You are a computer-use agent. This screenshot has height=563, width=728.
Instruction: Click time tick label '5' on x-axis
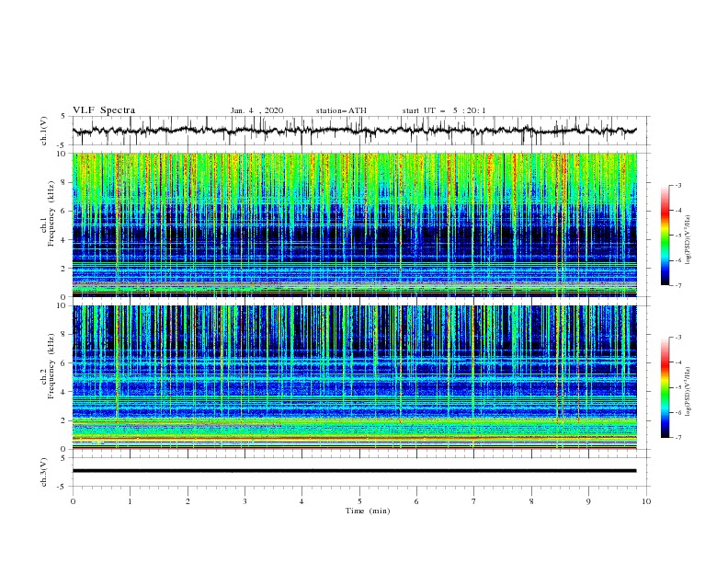[359, 501]
